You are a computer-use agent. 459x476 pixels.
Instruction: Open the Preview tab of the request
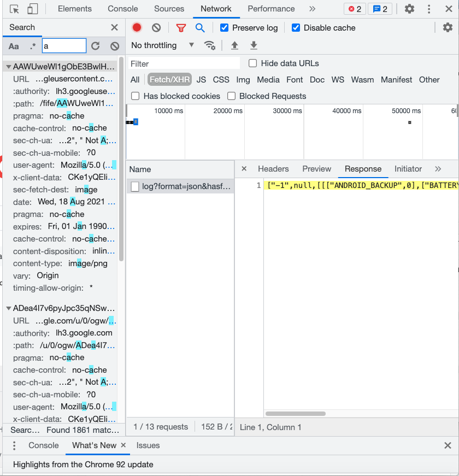(316, 169)
